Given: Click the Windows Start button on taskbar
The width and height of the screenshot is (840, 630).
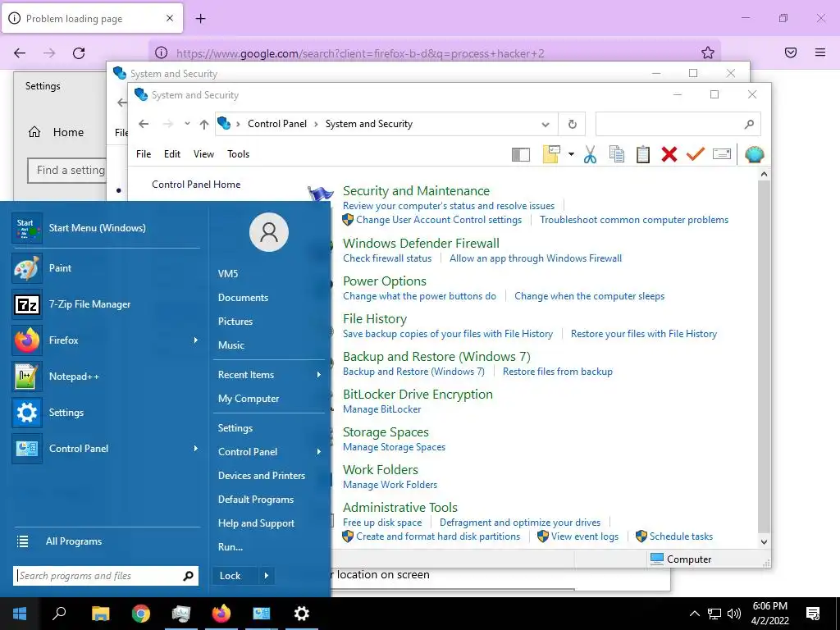Looking at the screenshot, I should coord(20,614).
